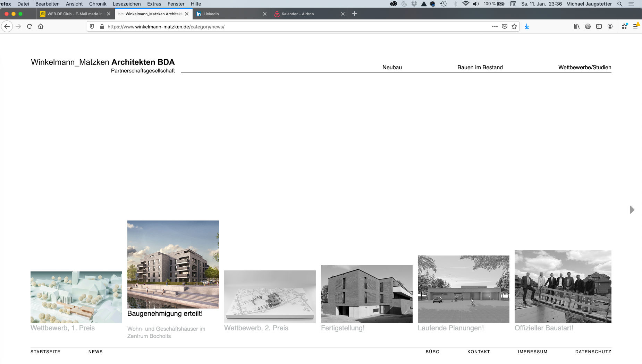Viewport: 642px width, 364px height.
Task: Click the browser forward arrow
Action: click(18, 26)
